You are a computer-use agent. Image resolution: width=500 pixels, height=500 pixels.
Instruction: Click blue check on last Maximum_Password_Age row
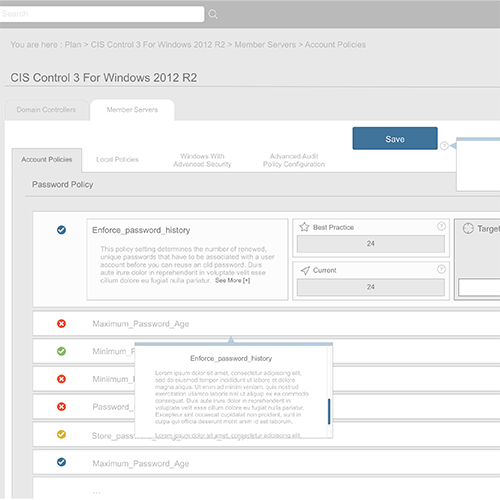point(61,462)
